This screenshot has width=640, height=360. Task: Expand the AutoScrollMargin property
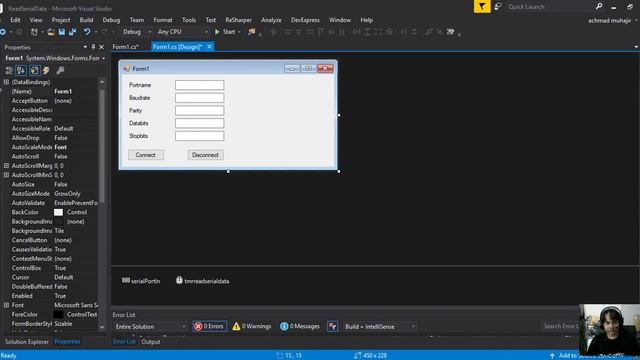(6, 166)
